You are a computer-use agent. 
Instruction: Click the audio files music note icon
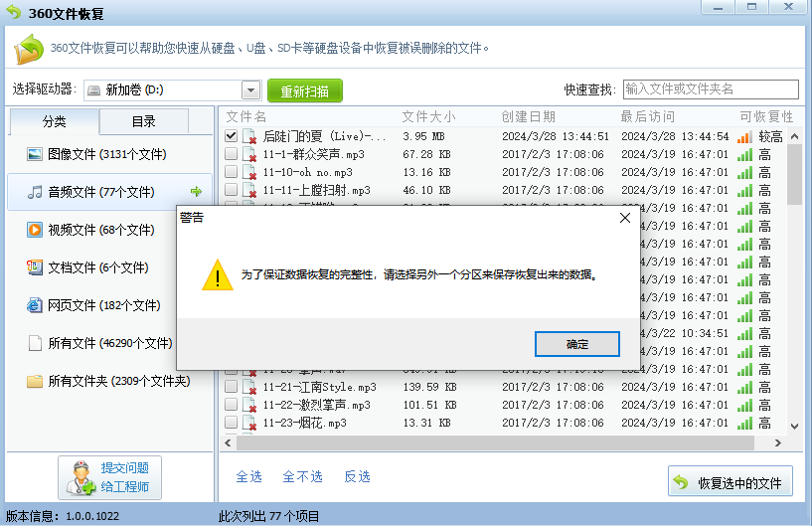point(35,192)
